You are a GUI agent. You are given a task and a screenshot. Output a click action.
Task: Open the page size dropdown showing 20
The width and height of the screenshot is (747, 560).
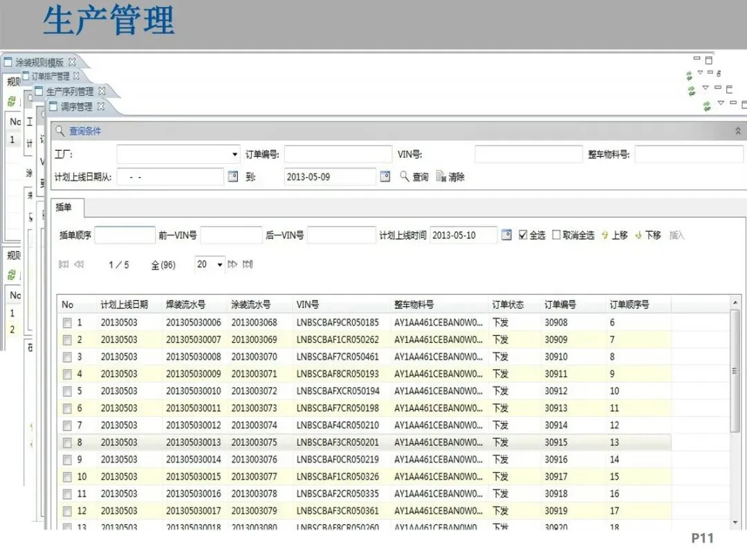220,264
